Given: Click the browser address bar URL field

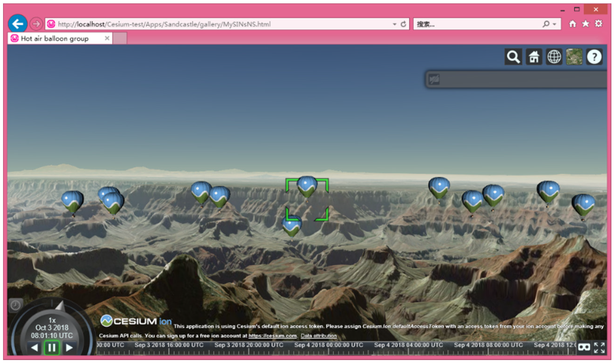Looking at the screenshot, I should point(227,24).
